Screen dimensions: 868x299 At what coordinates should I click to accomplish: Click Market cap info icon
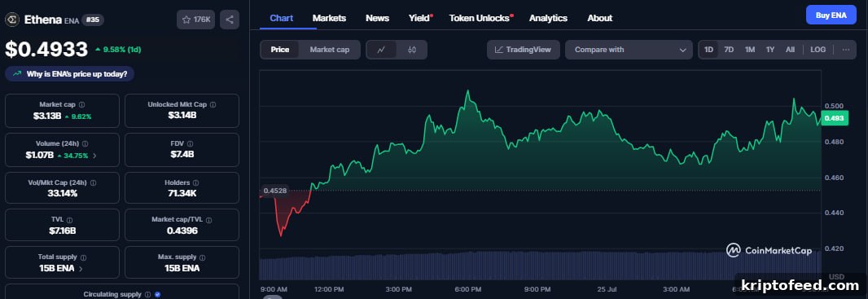[81, 104]
